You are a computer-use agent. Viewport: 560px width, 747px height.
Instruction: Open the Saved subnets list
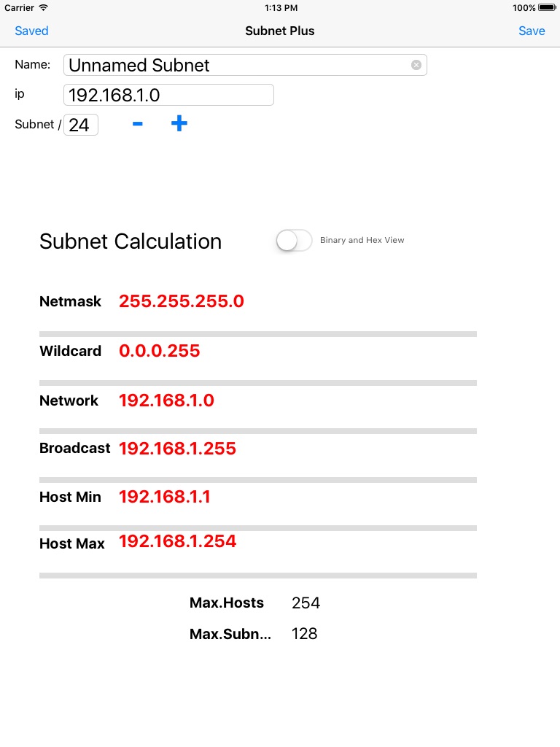(31, 31)
